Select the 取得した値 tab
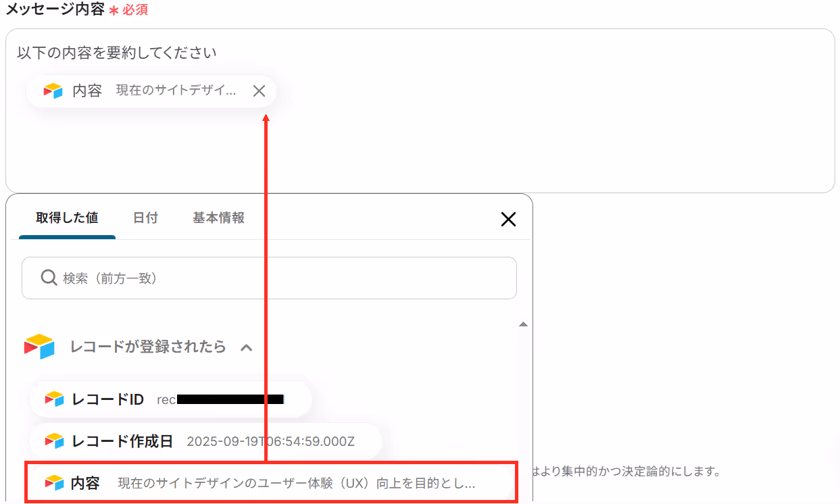This screenshot has width=840, height=504. (x=67, y=218)
